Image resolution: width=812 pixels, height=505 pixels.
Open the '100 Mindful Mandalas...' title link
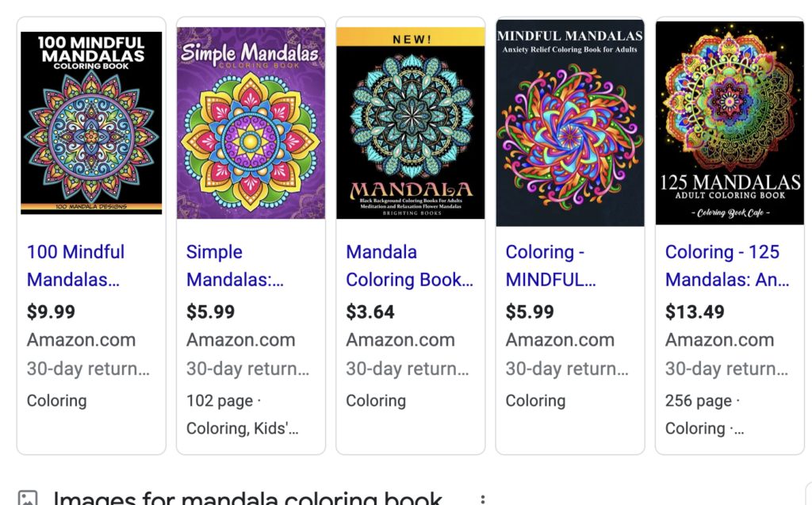[x=75, y=266]
